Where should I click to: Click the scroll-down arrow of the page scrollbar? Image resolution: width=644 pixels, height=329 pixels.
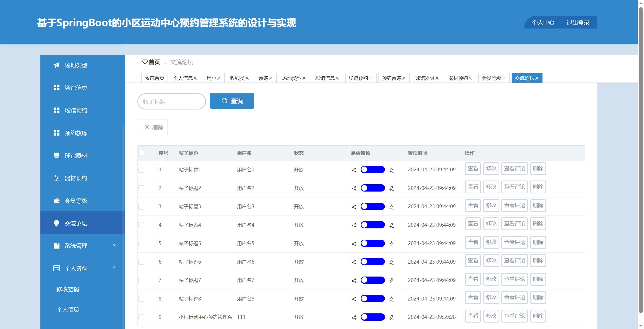[x=641, y=326]
